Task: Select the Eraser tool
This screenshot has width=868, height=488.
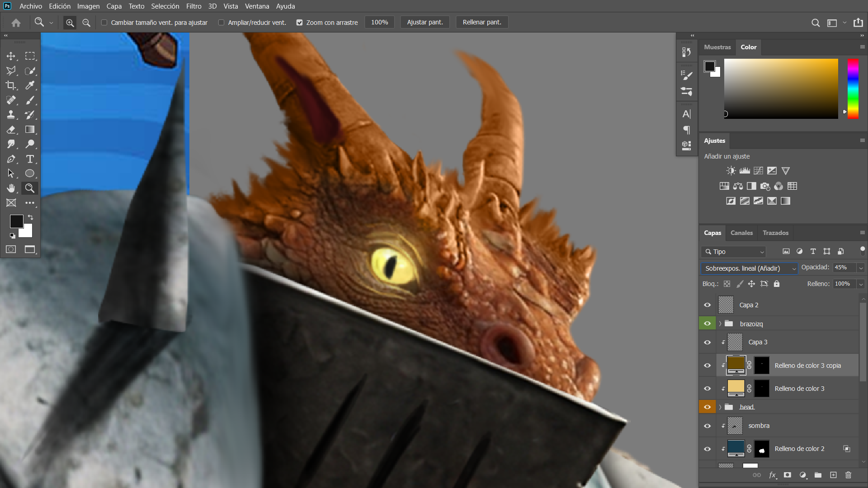Action: coord(11,130)
